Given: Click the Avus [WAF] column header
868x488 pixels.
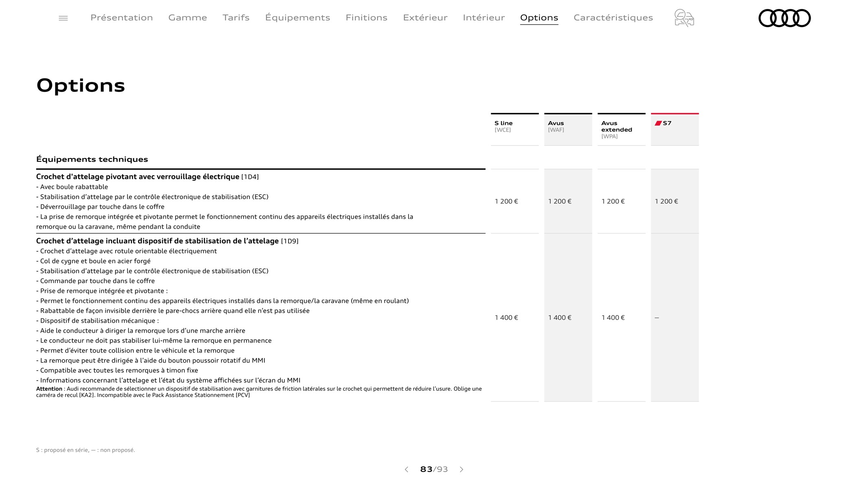Looking at the screenshot, I should point(568,129).
